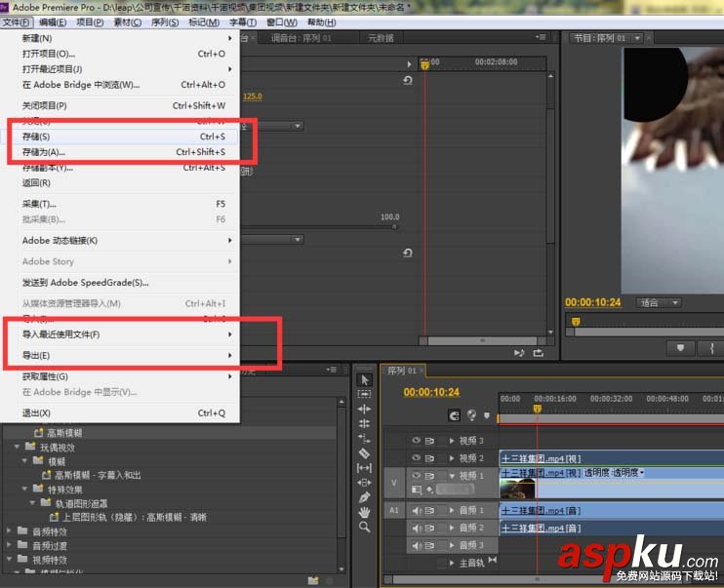The image size is (724, 588).
Task: Click the 125.0 value in effect controls
Action: tap(252, 97)
